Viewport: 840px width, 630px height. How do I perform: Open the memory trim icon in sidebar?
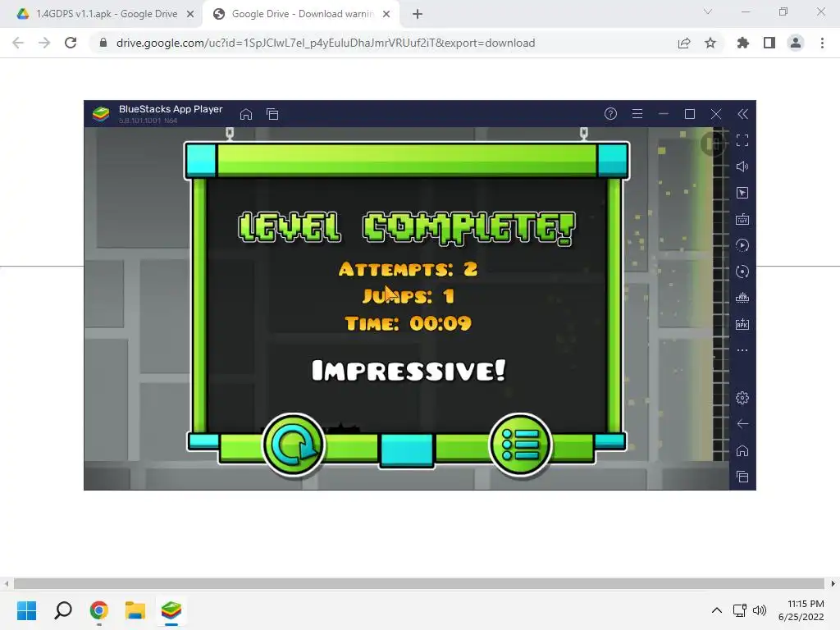tap(742, 298)
